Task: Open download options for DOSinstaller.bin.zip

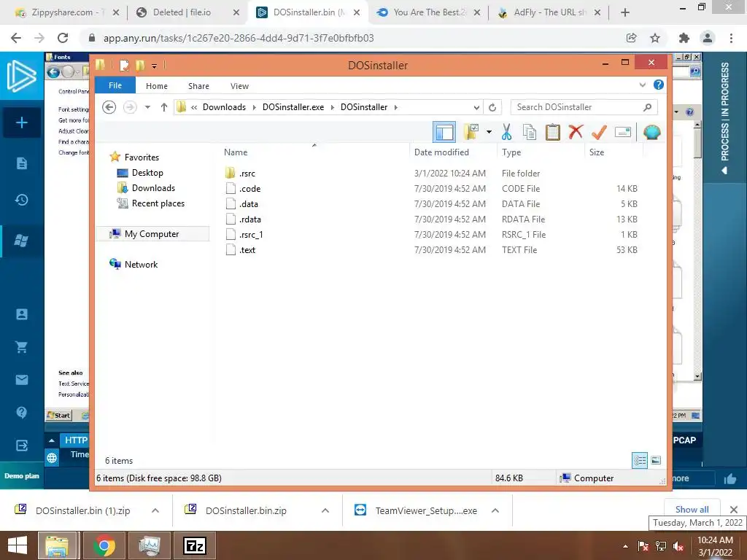Action: 325,510
